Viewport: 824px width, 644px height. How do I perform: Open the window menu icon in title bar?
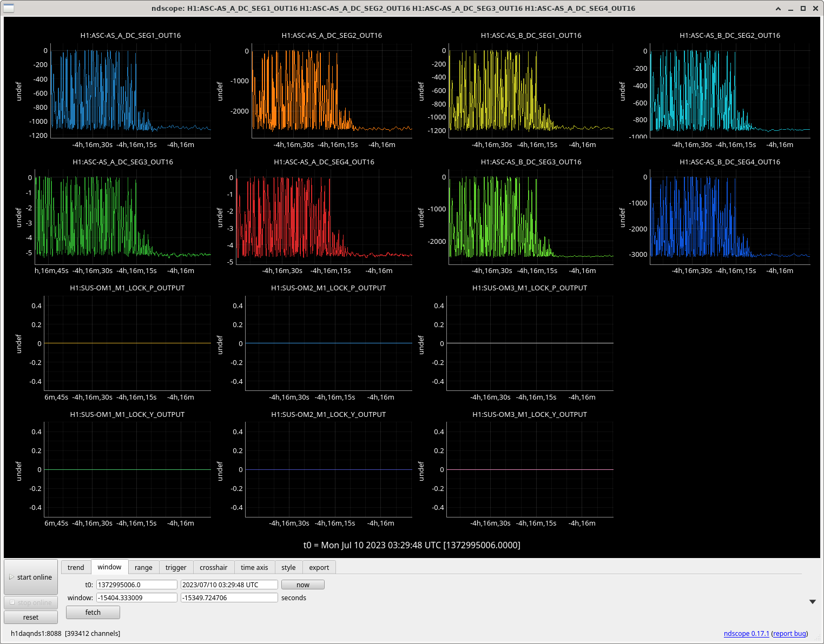click(x=9, y=8)
